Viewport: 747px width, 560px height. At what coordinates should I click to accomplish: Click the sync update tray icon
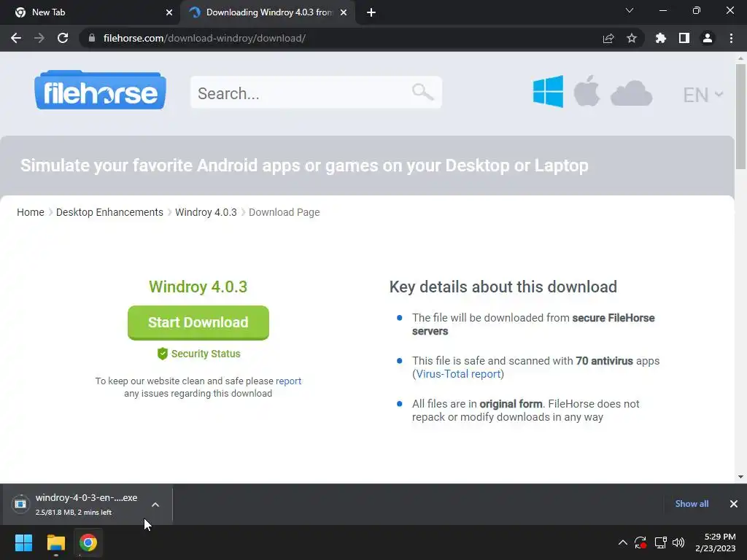tap(640, 542)
